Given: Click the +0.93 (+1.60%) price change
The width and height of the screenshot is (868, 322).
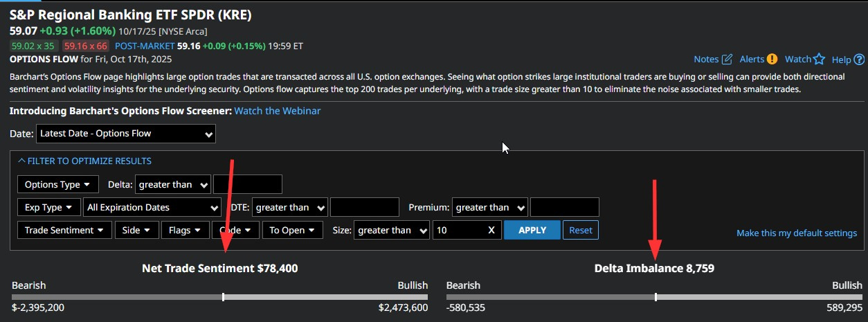Looking at the screenshot, I should [77, 31].
